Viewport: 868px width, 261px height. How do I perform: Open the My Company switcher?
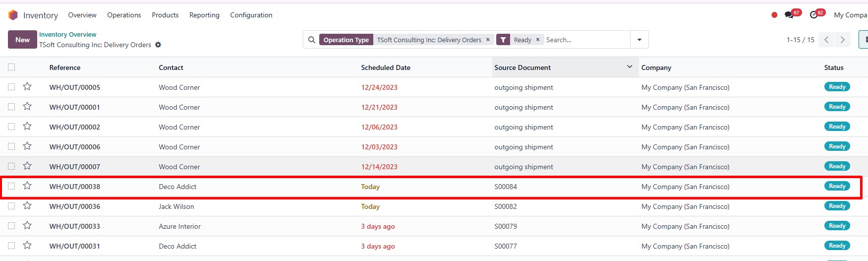[x=851, y=15]
